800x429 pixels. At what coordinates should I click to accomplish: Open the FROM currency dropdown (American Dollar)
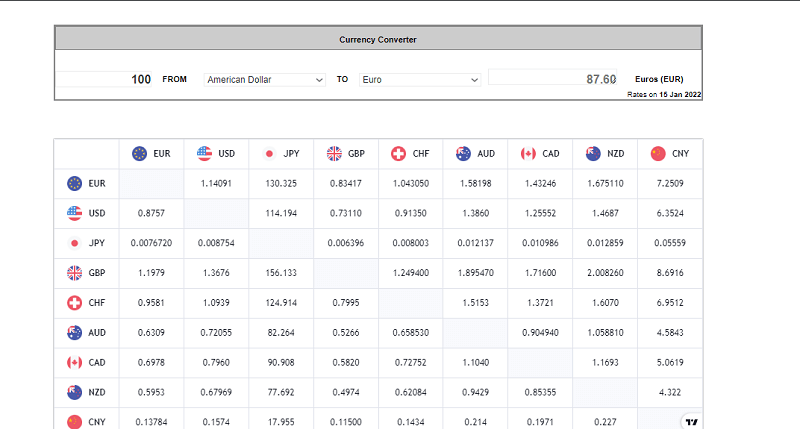264,80
